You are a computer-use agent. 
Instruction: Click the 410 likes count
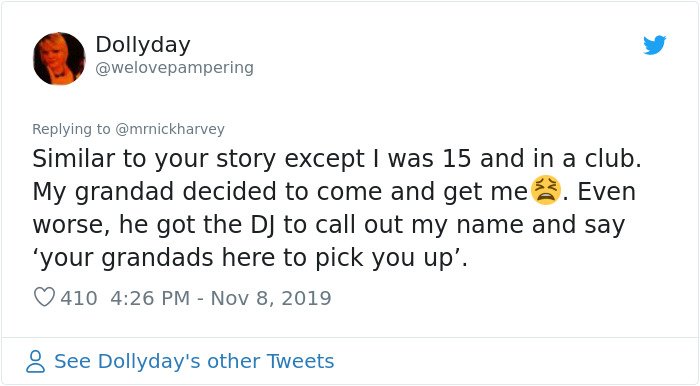click(79, 298)
